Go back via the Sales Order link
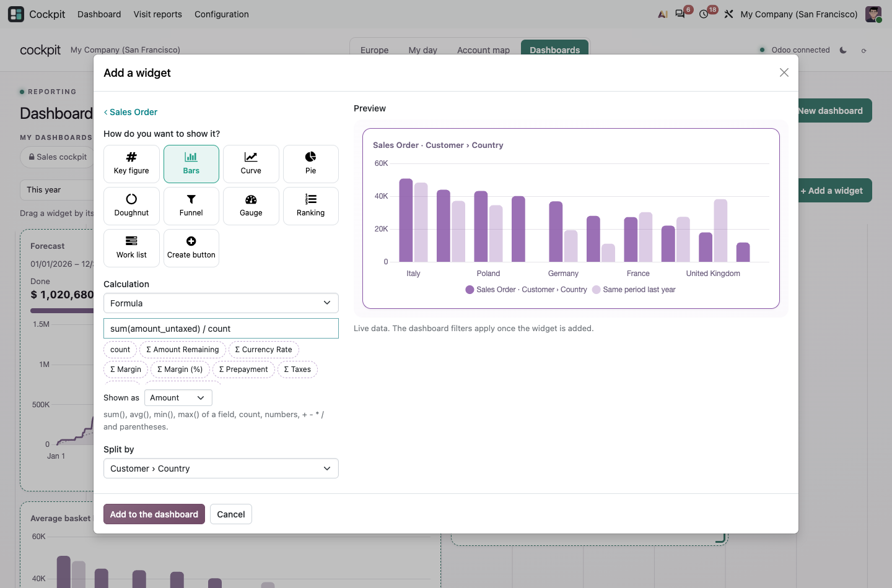892x588 pixels. coord(131,112)
